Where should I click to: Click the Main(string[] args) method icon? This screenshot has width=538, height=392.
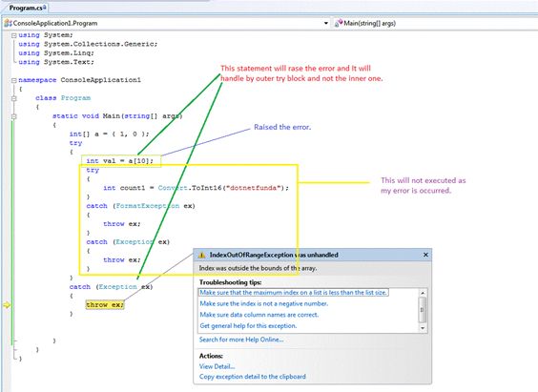coord(339,23)
